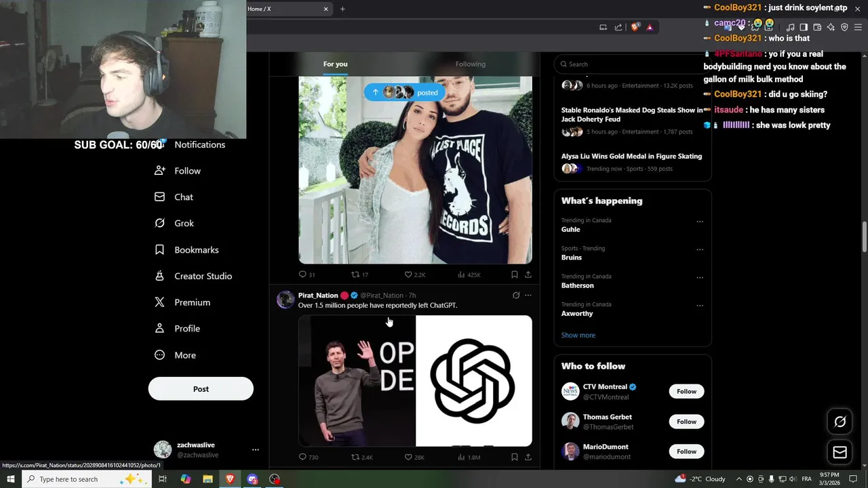
Task: Like the ChatGPT post (28K)
Action: (414, 457)
